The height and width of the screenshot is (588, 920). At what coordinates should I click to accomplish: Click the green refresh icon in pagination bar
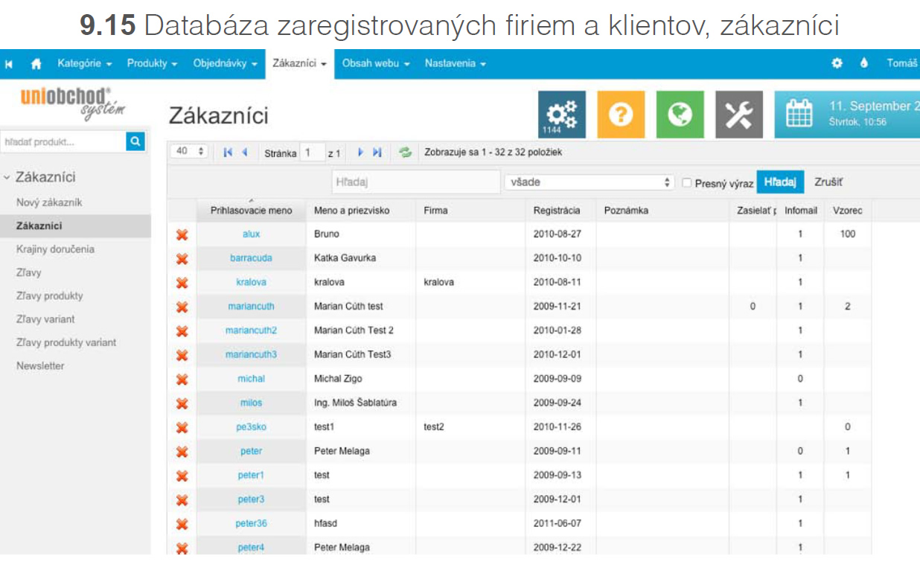pos(405,152)
